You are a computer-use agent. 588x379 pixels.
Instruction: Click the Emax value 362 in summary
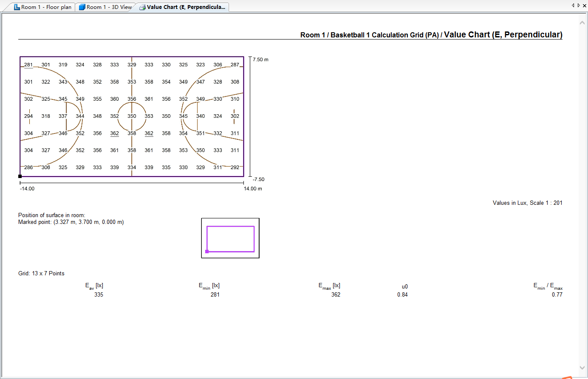pos(336,294)
